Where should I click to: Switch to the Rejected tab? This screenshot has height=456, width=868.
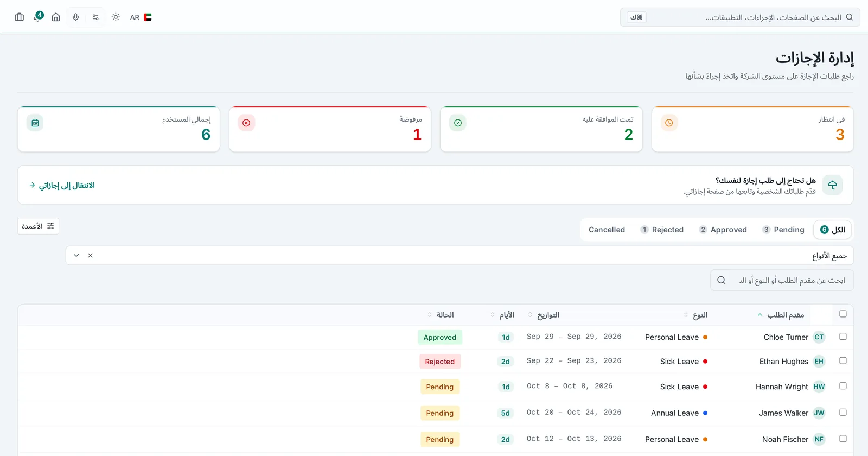pos(662,230)
